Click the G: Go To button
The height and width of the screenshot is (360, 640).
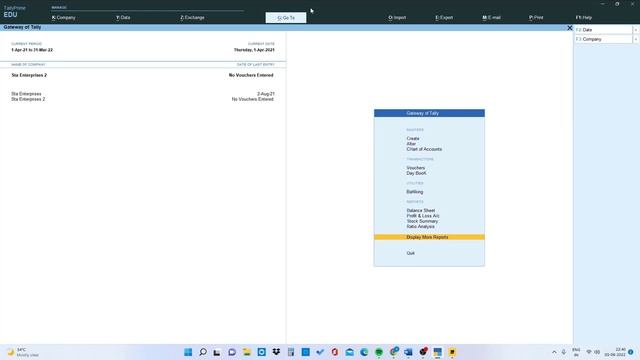pyautogui.click(x=286, y=18)
